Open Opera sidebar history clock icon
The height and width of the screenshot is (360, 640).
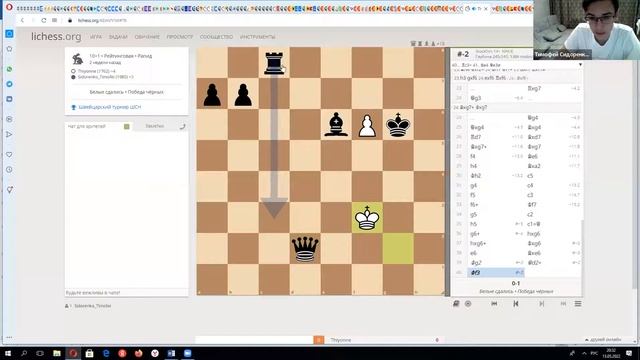pyautogui.click(x=9, y=170)
